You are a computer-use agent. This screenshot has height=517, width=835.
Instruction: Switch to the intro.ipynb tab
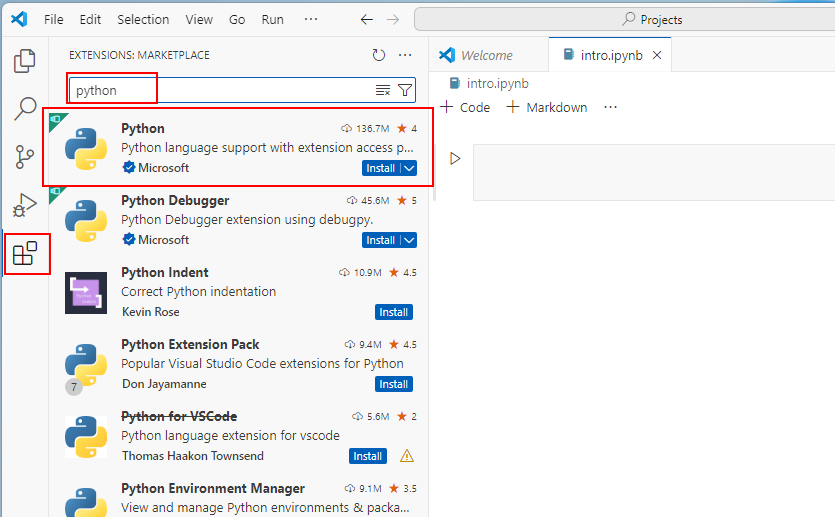(x=611, y=55)
